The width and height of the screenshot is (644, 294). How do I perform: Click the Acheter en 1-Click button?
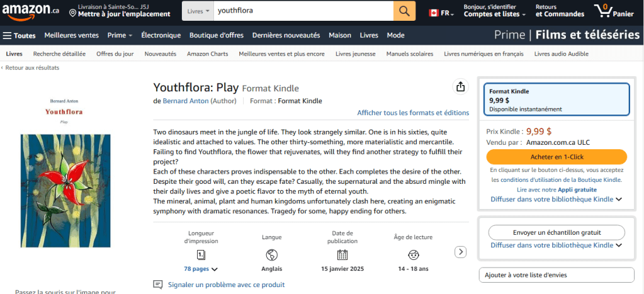(x=556, y=157)
